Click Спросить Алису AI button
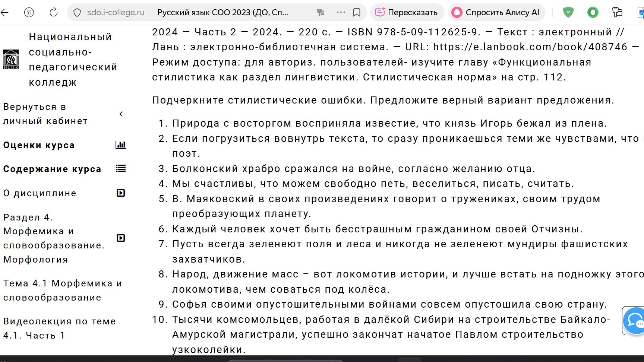The width and height of the screenshot is (644, 362). pos(496,12)
